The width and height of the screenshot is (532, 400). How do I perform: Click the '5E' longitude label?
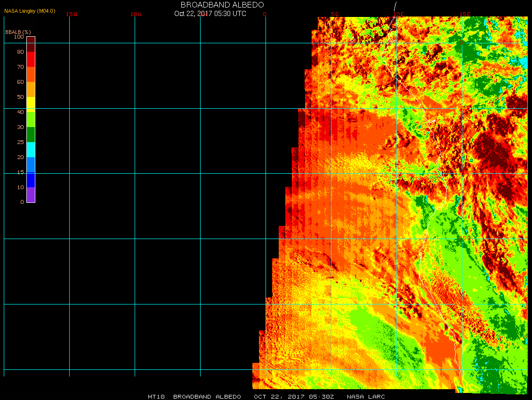(x=335, y=14)
